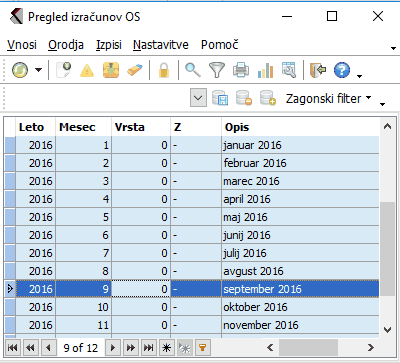Click row selector of september 2016 row

pyautogui.click(x=10, y=289)
